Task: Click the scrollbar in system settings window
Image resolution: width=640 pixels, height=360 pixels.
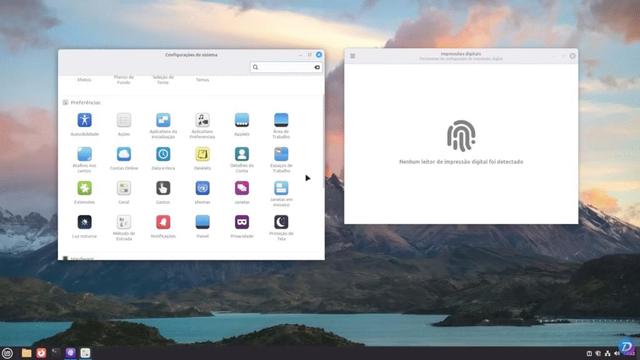Action: 323,141
